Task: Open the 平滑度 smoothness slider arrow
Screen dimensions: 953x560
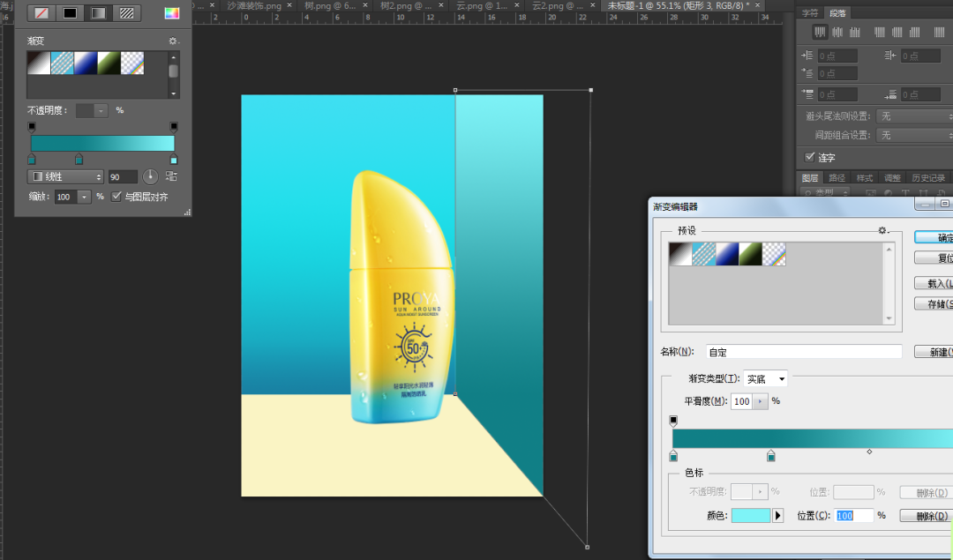Action: coord(761,401)
